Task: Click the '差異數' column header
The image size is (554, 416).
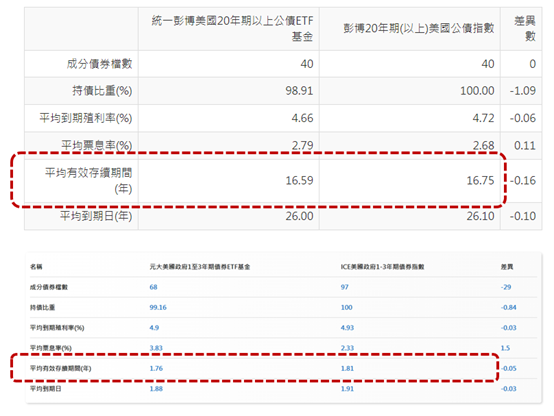Action: point(525,28)
